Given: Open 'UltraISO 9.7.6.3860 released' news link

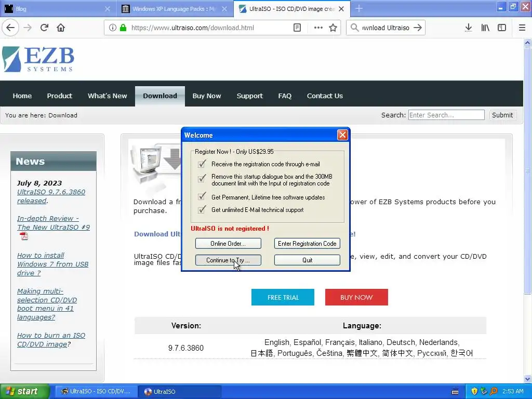Looking at the screenshot, I should coord(51,196).
